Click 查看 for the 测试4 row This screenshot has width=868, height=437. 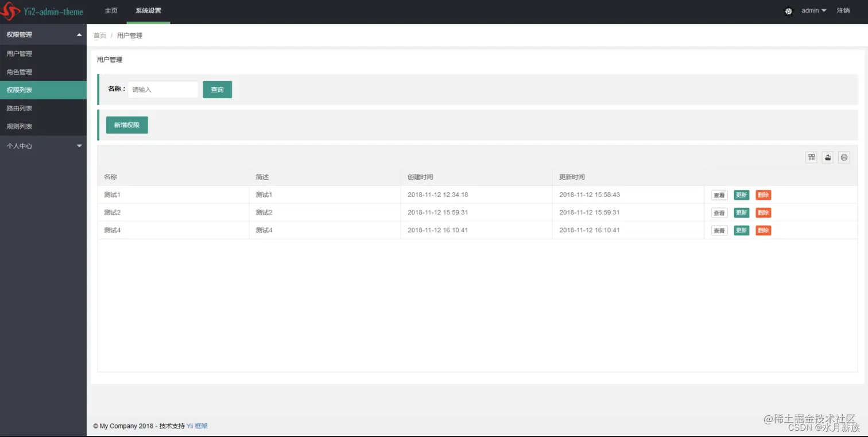coord(719,231)
